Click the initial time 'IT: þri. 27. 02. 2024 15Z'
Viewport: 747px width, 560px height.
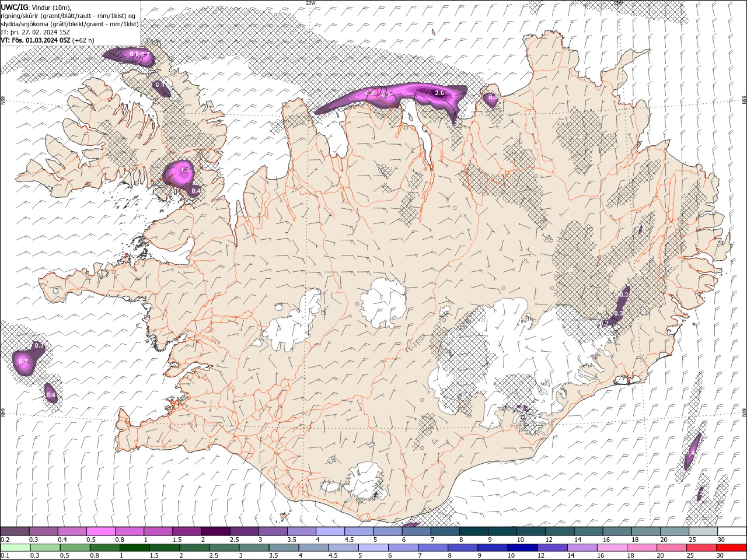click(x=35, y=32)
